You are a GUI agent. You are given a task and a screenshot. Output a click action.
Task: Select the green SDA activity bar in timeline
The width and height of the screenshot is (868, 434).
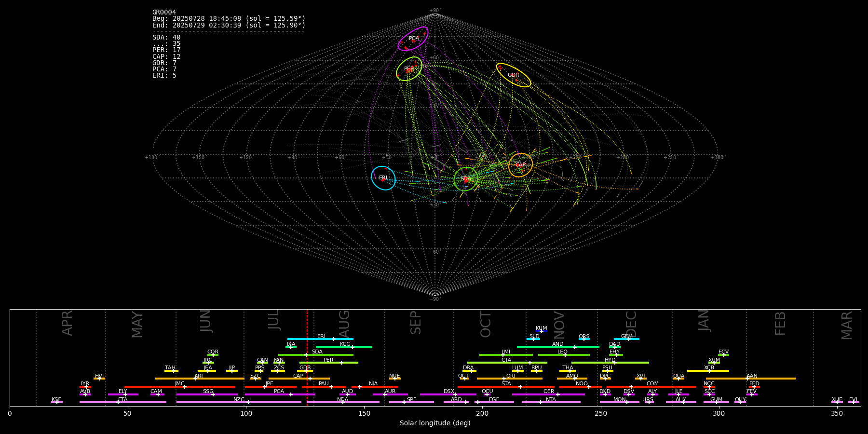[316, 355]
